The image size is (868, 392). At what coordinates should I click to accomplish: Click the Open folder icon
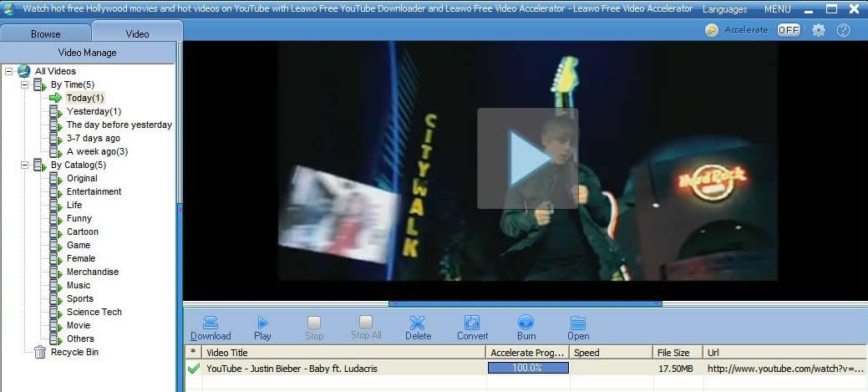(578, 323)
